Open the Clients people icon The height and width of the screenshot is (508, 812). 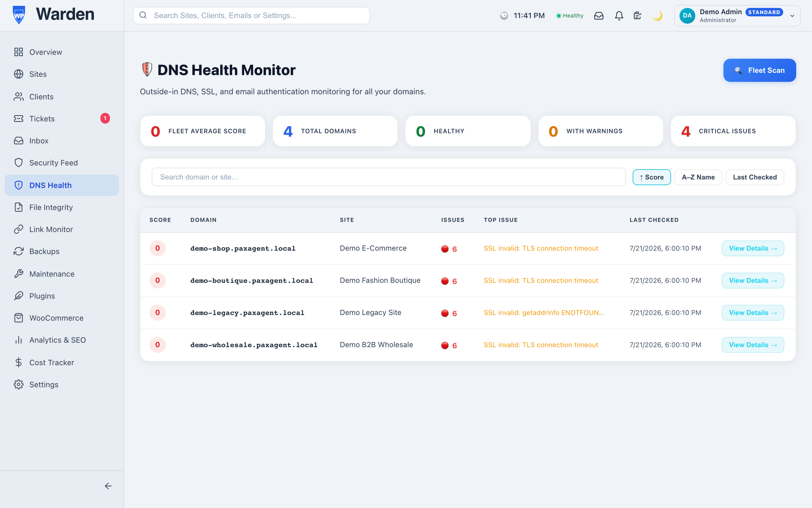[18, 97]
